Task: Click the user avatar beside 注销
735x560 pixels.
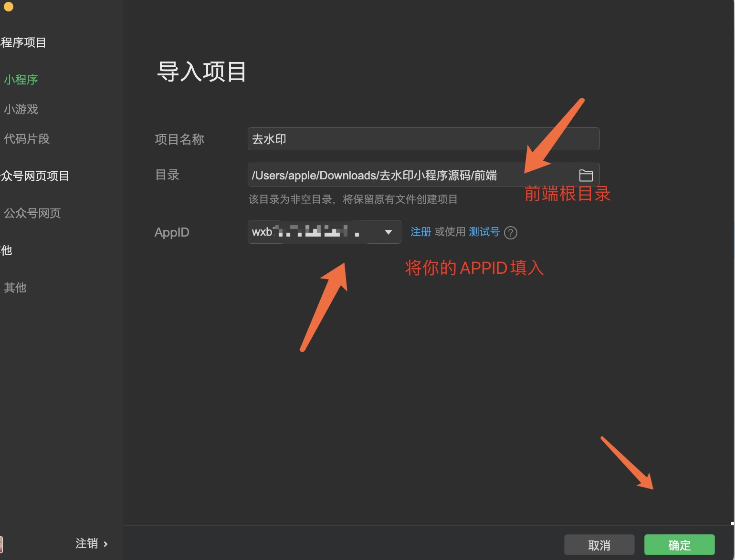Action: coord(1,544)
